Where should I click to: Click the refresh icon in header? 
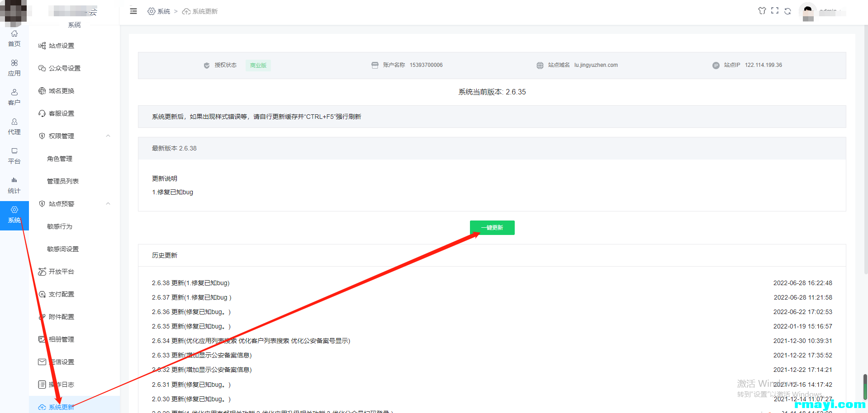coord(787,11)
